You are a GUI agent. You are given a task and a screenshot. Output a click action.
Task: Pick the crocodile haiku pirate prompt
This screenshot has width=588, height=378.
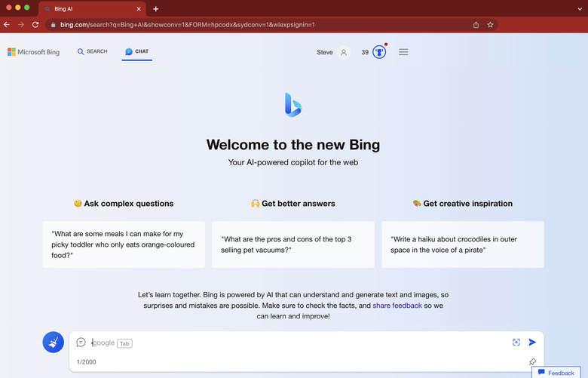click(462, 244)
